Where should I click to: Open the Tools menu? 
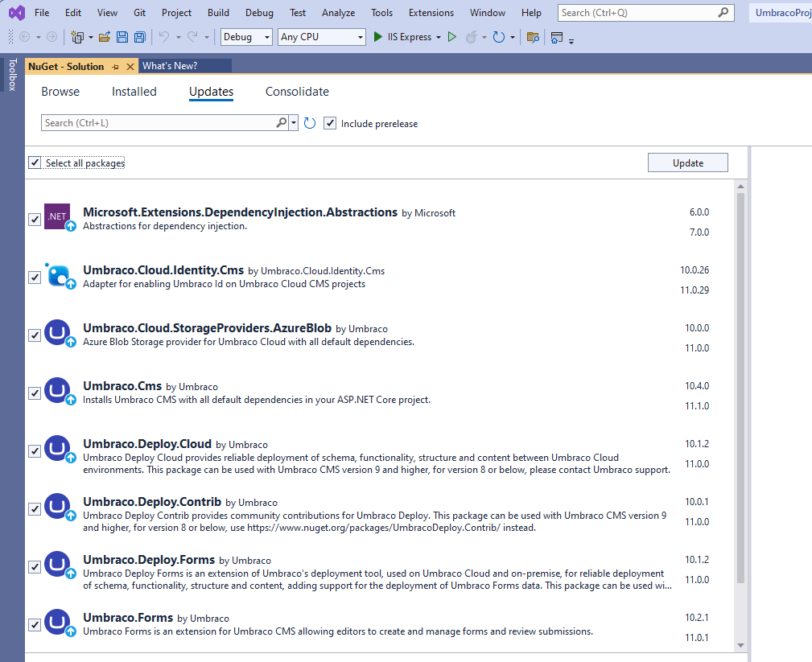pos(381,12)
